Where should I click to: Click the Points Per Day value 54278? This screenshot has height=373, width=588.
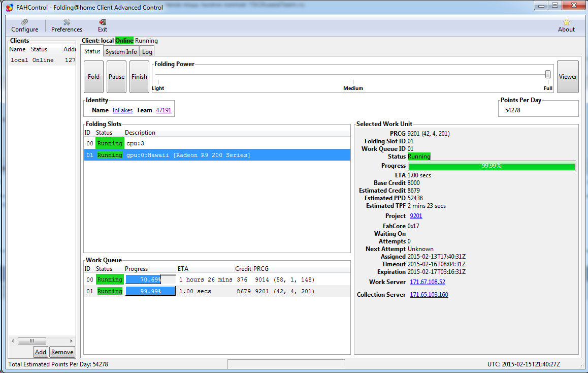513,110
